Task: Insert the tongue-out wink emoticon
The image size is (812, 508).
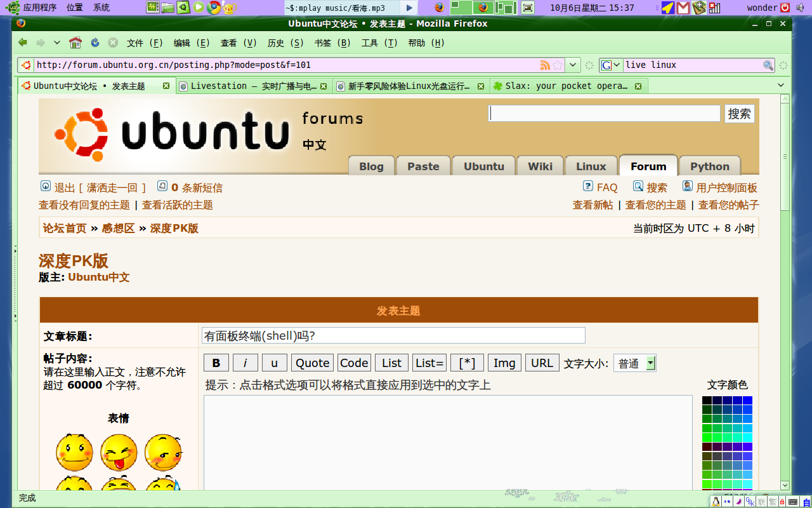Action: (119, 452)
